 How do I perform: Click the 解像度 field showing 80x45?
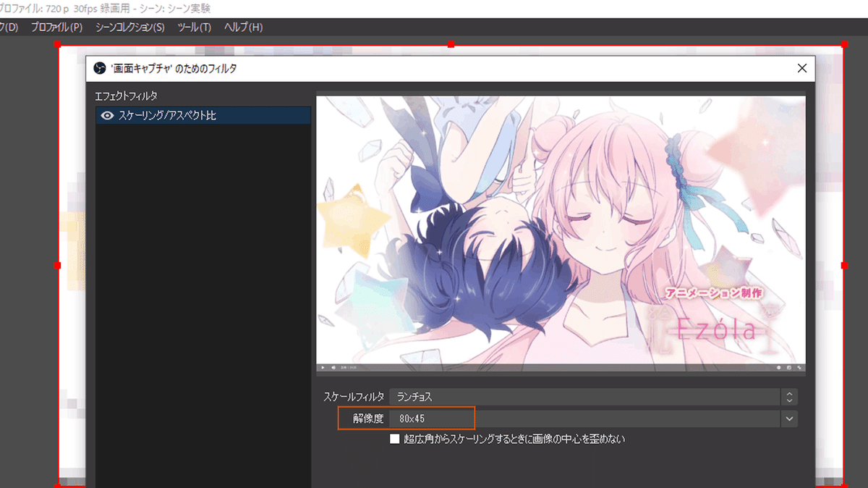[584, 418]
